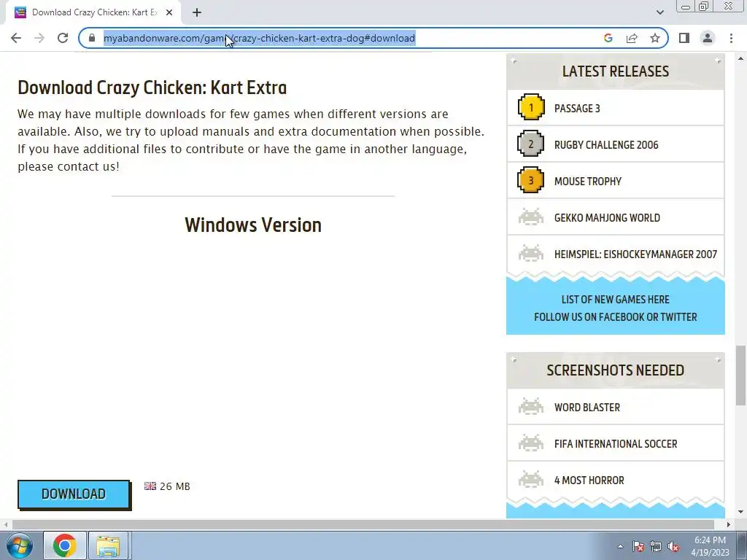Screen dimensions: 747x560
Task: Click the bronze number 3 medal icon
Action: (x=531, y=180)
